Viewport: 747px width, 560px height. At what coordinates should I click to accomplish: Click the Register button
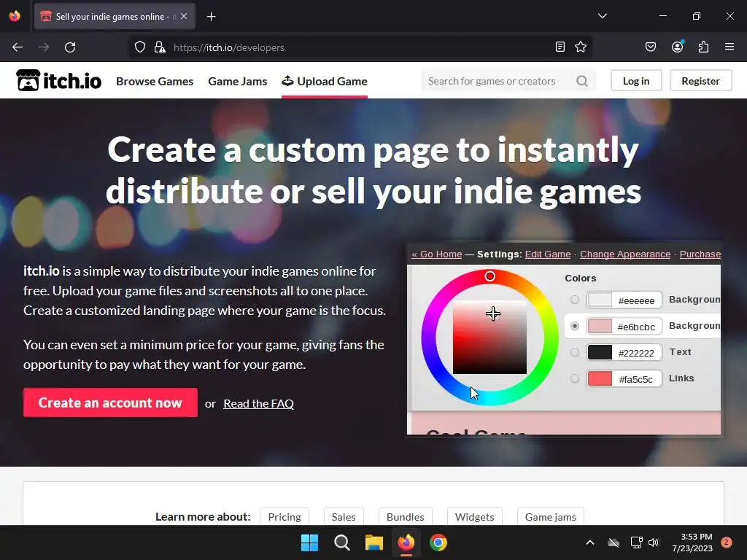pos(700,81)
